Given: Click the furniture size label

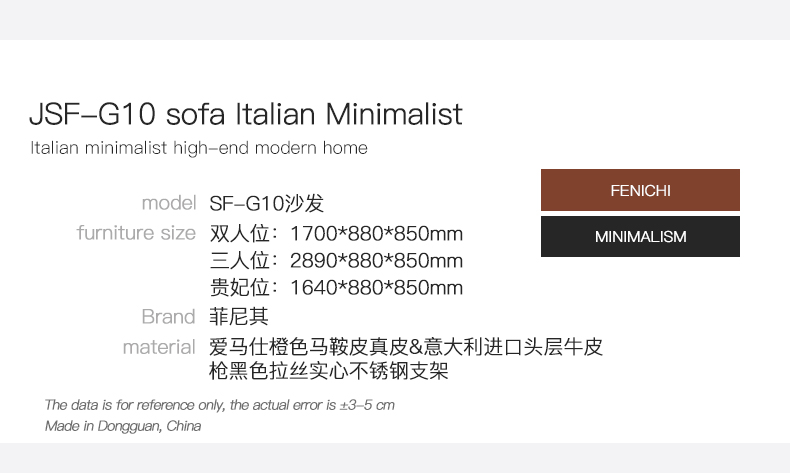Looking at the screenshot, I should (x=136, y=233).
